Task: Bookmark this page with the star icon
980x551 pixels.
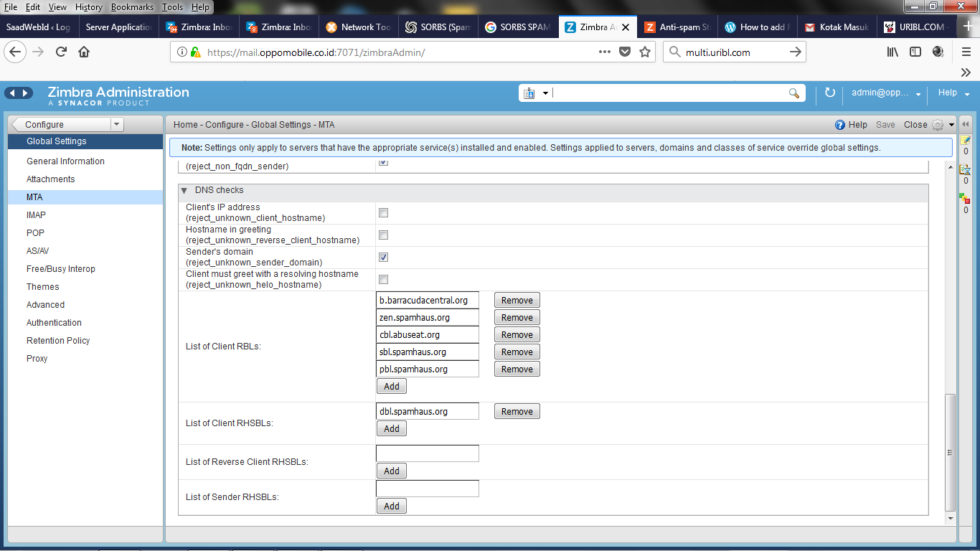Action: (x=644, y=52)
